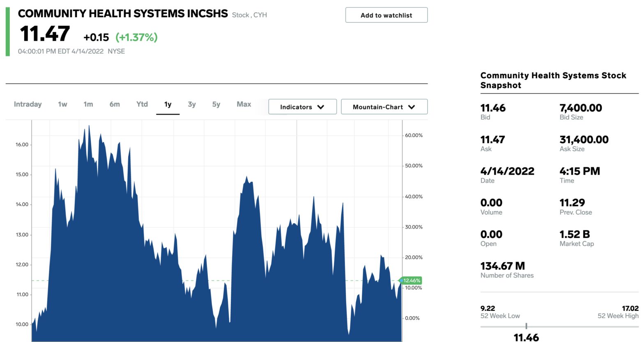Image resolution: width=644 pixels, height=342 pixels.
Task: Click the 11.47 Ask value in snapshot
Action: tap(492, 140)
